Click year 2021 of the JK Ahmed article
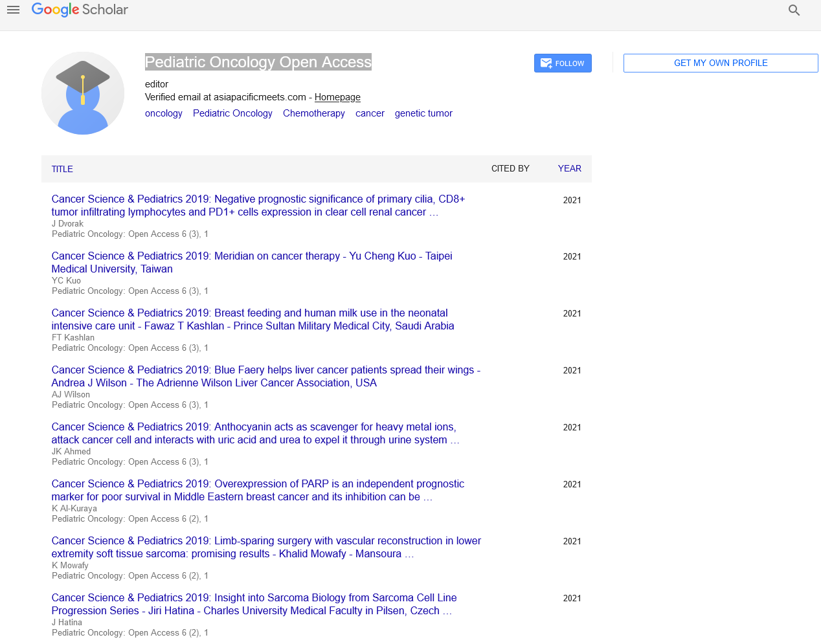This screenshot has width=821, height=644. [x=572, y=427]
